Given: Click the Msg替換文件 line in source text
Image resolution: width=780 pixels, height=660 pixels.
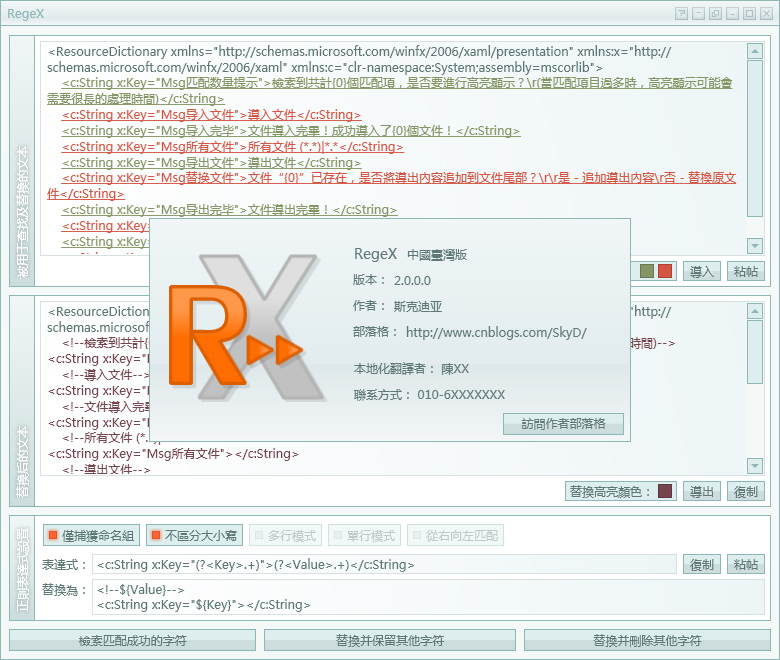Looking at the screenshot, I should tap(391, 186).
